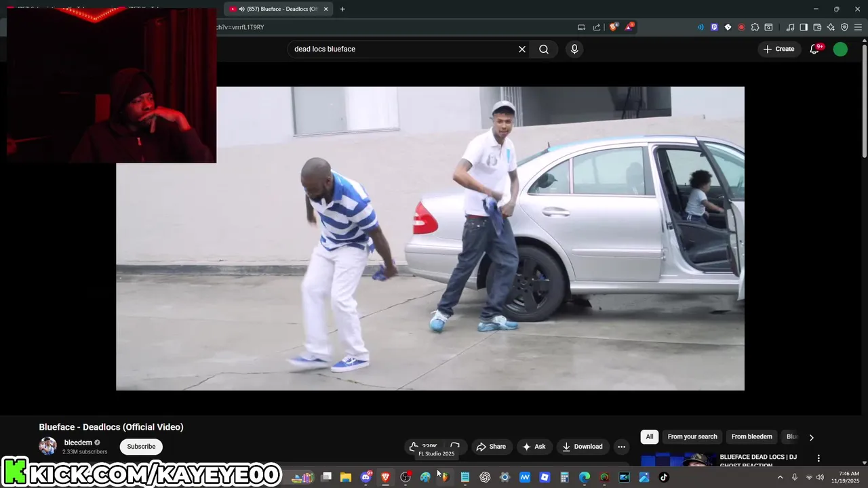Clear the YouTube search box
Screen dimensions: 868x488
[522, 49]
